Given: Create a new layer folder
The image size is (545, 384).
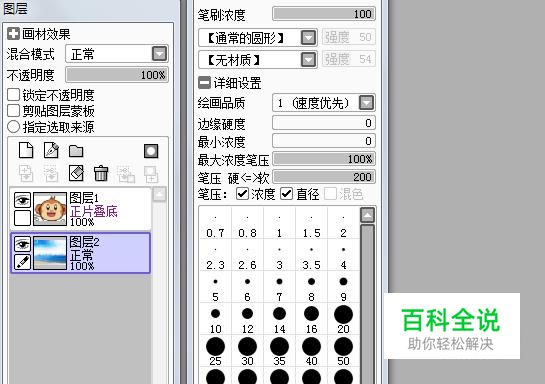Looking at the screenshot, I should tap(76, 151).
